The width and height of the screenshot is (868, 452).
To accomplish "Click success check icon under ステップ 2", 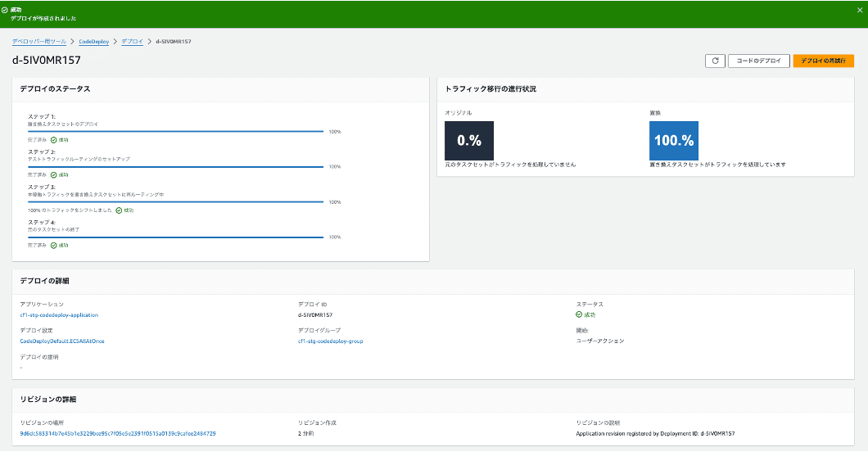I will [54, 175].
